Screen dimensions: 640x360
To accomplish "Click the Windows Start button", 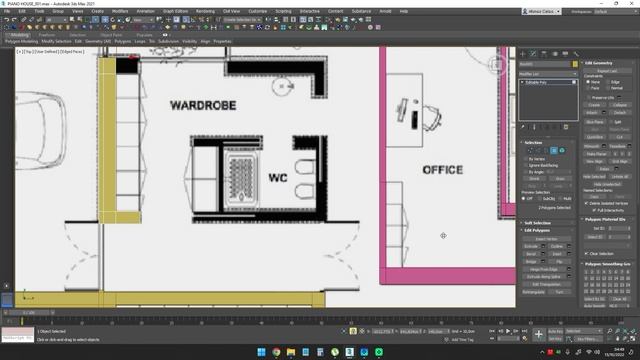I will tap(262, 352).
